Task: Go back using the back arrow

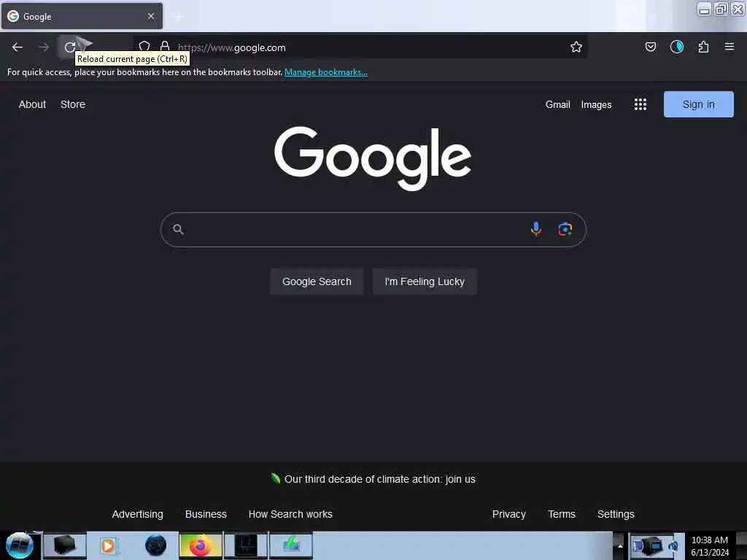Action: pos(18,47)
